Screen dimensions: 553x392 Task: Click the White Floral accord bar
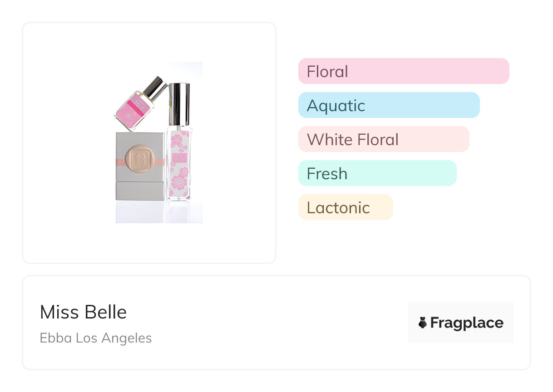pyautogui.click(x=383, y=139)
